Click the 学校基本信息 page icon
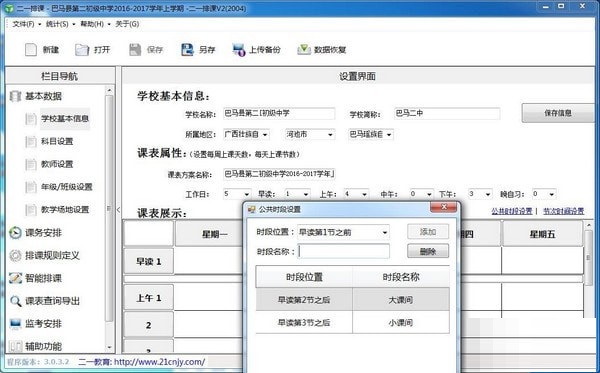The image size is (600, 373). tap(31, 119)
